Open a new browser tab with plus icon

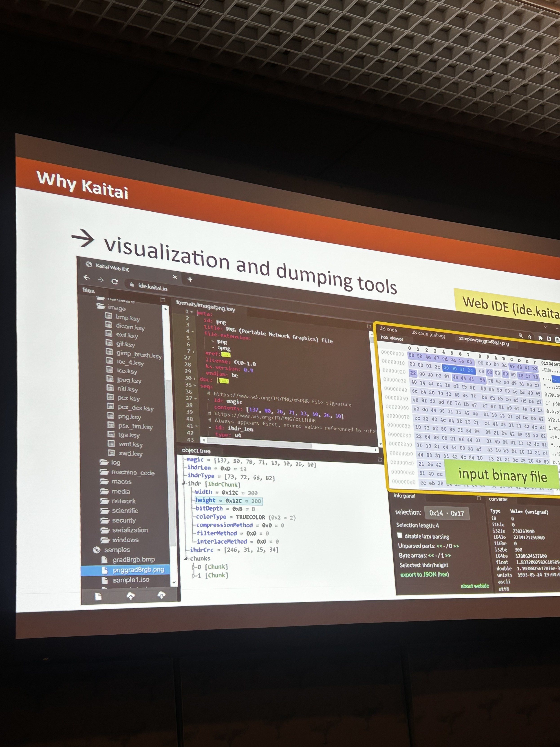coord(190,279)
